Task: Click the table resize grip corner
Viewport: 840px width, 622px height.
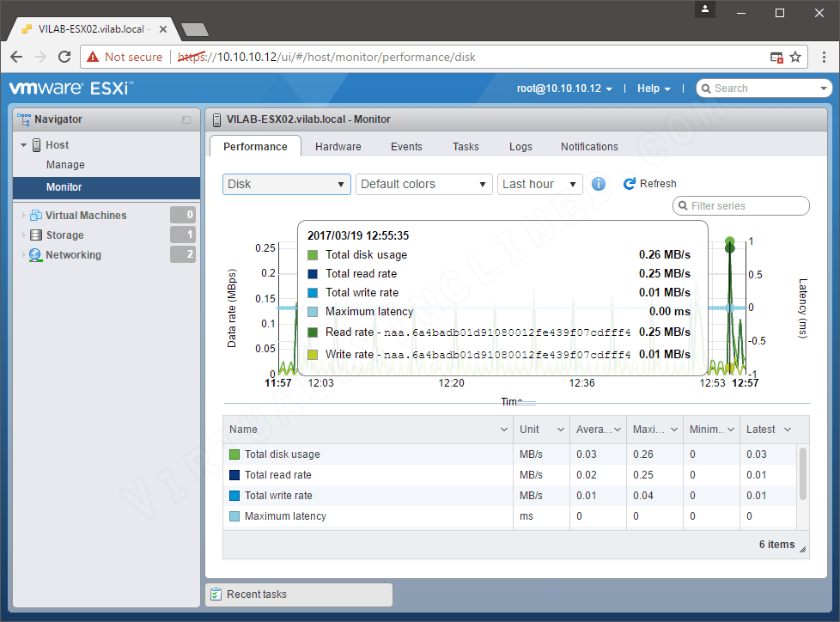Action: pos(802,549)
